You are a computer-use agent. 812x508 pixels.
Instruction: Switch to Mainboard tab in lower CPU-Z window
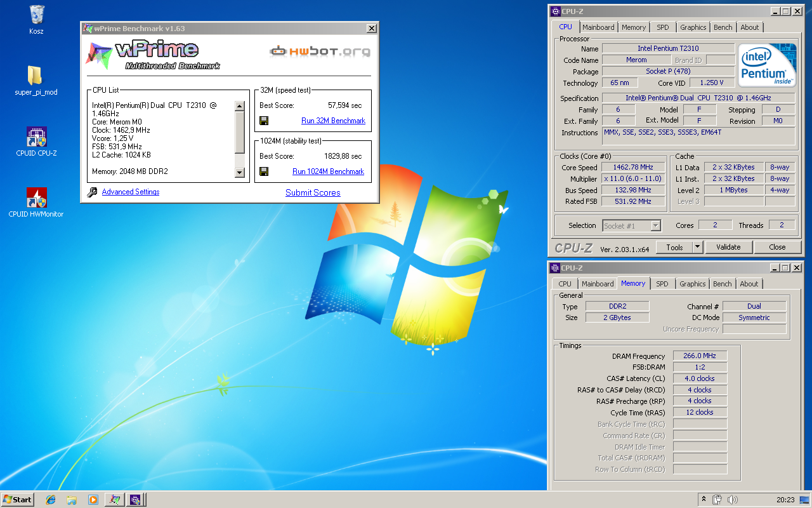[598, 284]
